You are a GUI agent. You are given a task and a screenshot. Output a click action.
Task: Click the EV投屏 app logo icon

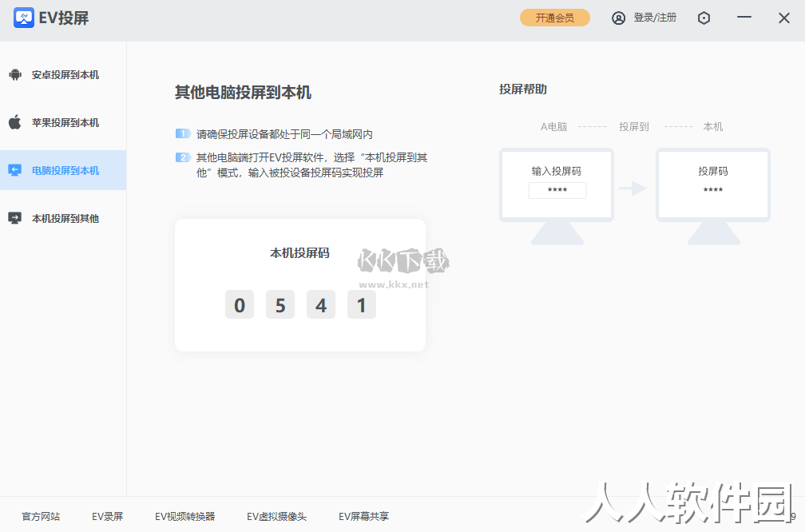[x=24, y=18]
